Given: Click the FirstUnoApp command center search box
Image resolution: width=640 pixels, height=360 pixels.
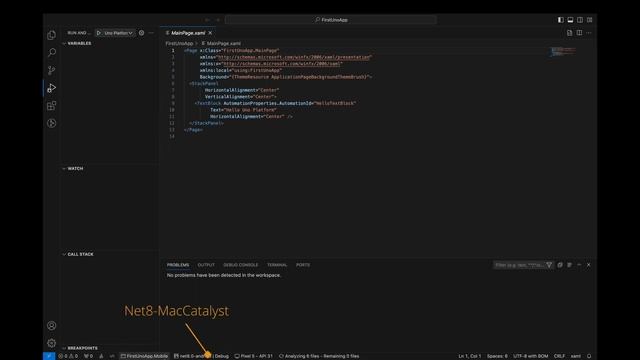Looking at the screenshot, I should [331, 20].
